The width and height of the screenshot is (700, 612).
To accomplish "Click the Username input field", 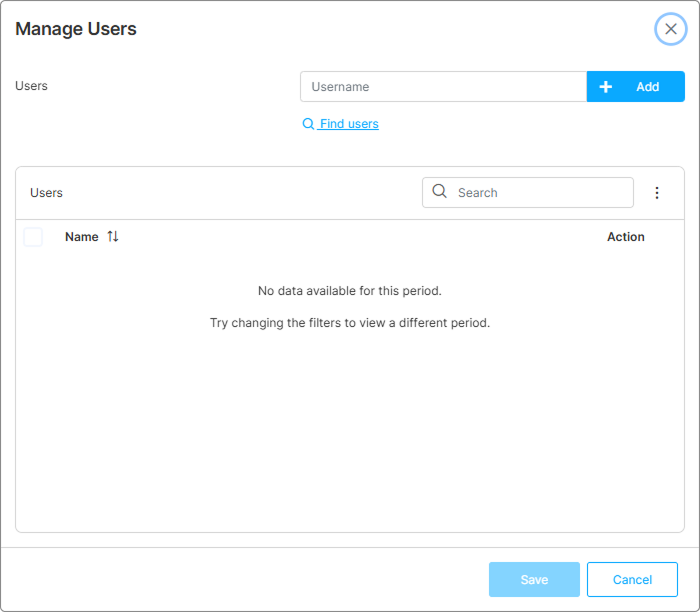I will [x=443, y=87].
